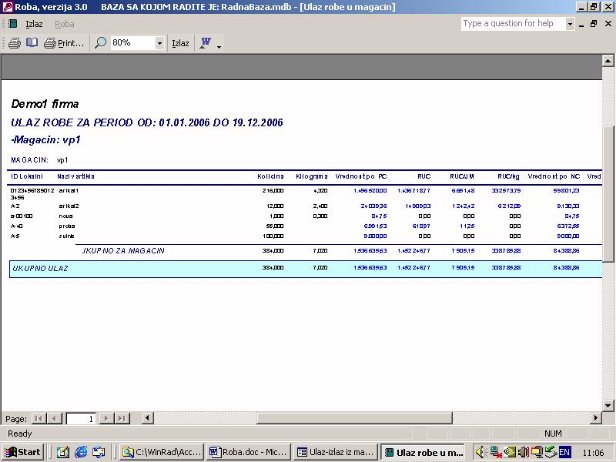Click the magnifying glass zoom icon

coord(101,43)
